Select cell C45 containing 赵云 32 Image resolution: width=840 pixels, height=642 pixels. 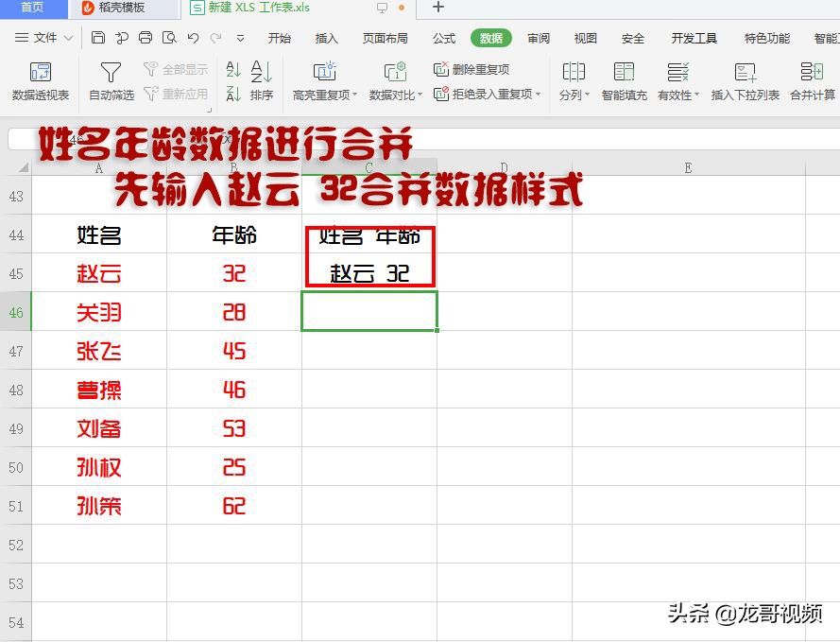[x=369, y=274]
